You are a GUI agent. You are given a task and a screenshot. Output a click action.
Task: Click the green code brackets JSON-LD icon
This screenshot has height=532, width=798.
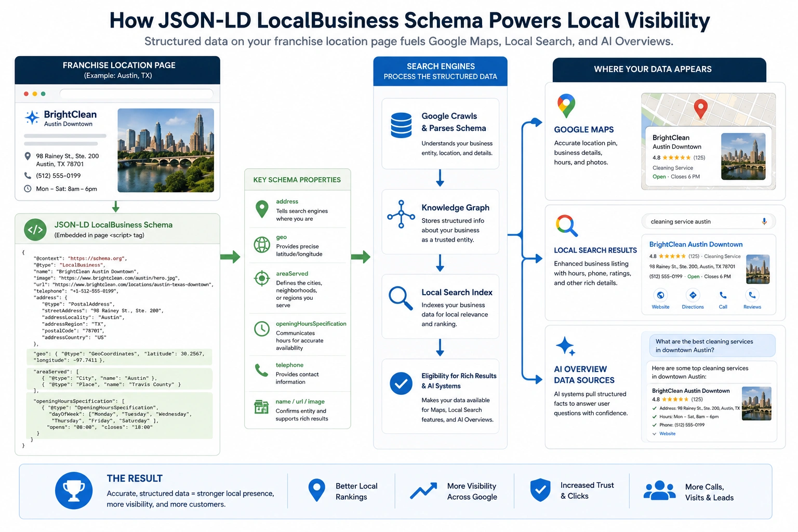click(x=35, y=230)
